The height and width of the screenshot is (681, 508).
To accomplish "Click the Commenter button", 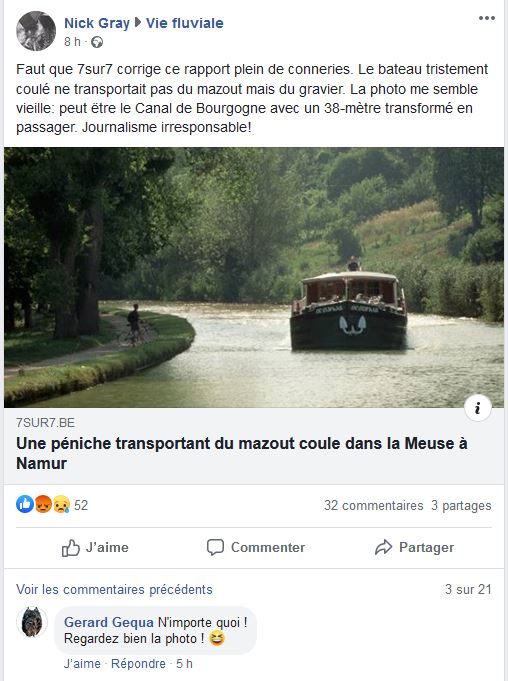I will pos(256,547).
